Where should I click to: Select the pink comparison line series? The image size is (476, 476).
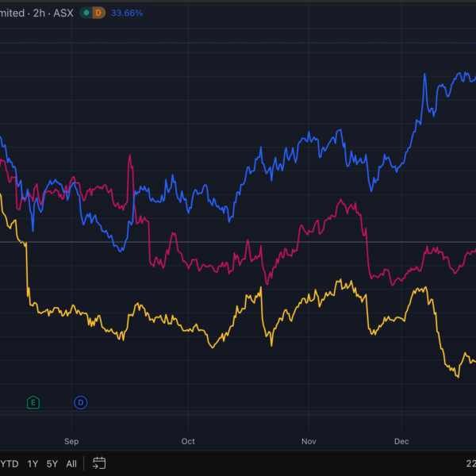206,264
